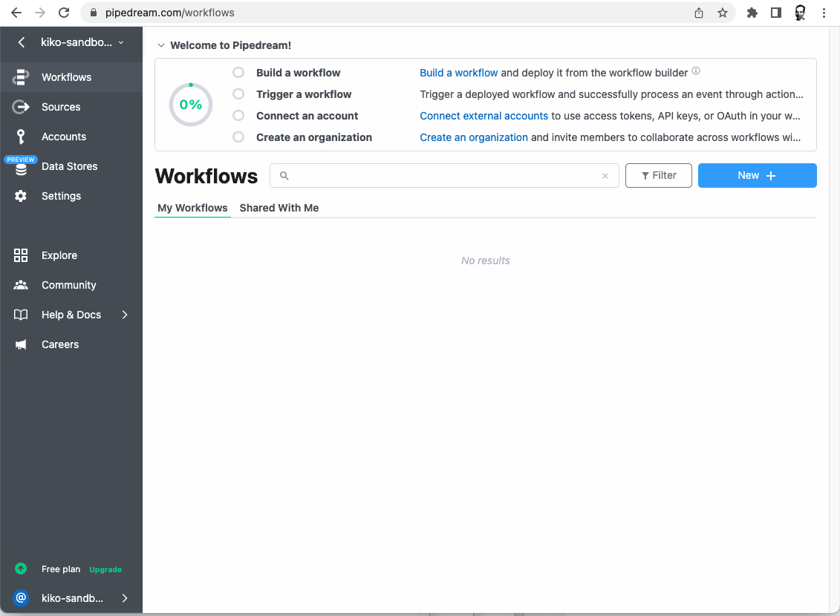Screen dimensions: 840x616
Task: Collapse the Welcome to Pipedream section
Action: click(160, 45)
